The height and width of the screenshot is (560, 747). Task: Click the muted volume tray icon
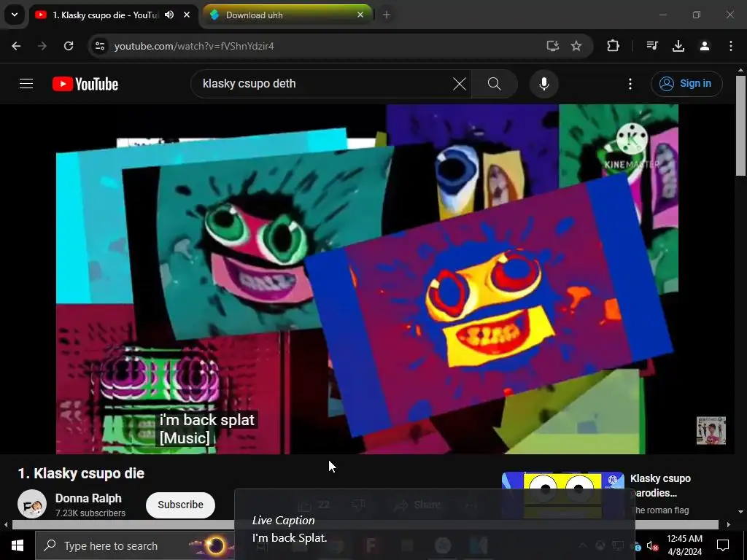point(651,546)
